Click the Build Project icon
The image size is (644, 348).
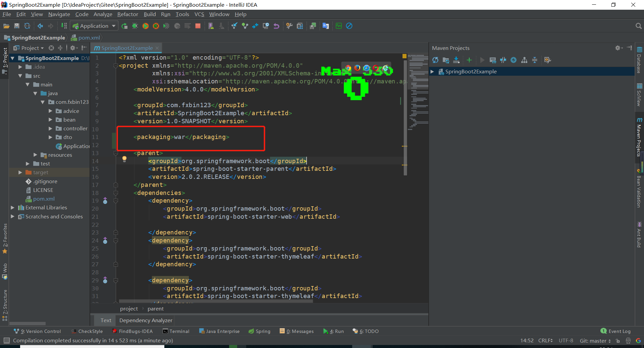pyautogui.click(x=64, y=26)
